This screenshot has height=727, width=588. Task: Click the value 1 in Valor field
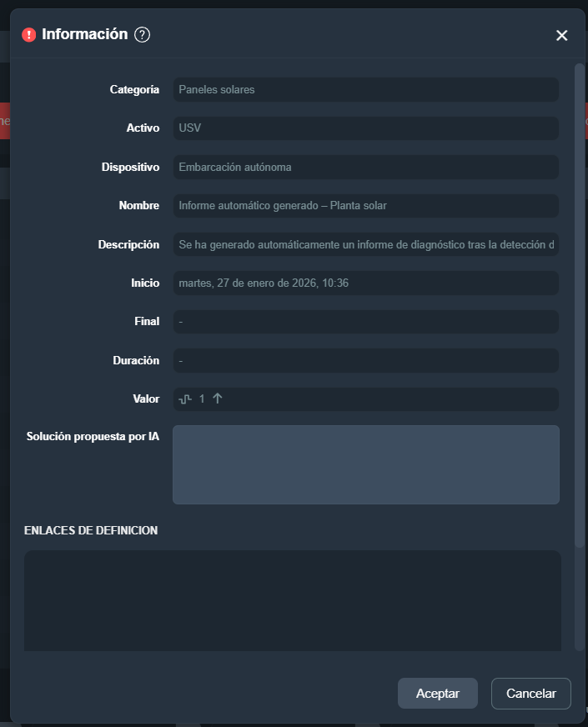[x=202, y=399]
